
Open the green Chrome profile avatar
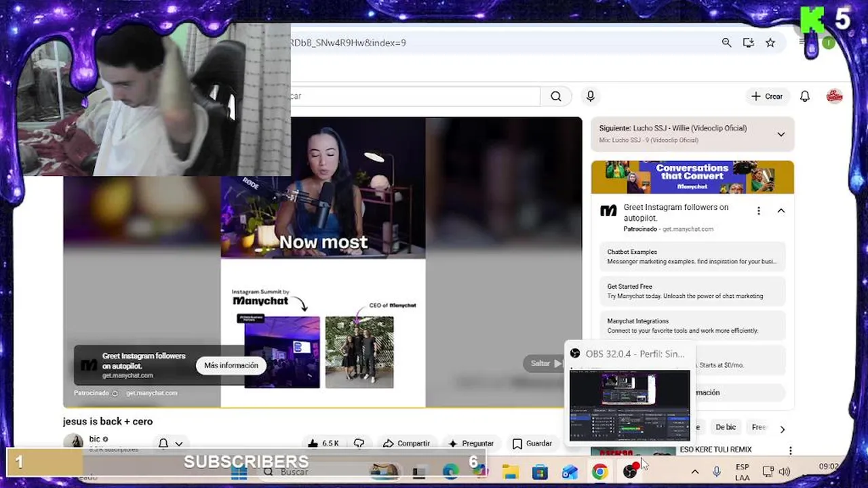click(829, 43)
